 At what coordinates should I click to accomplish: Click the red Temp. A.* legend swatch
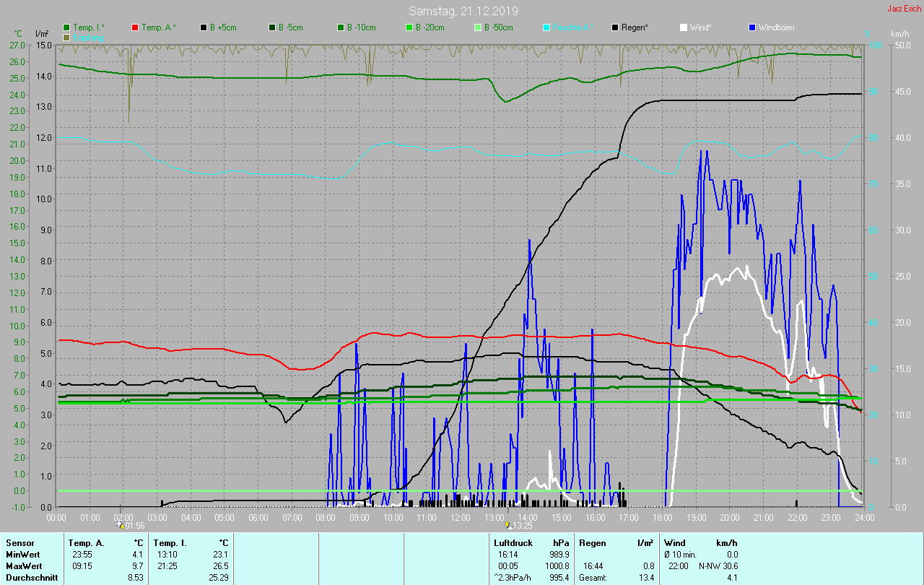pyautogui.click(x=135, y=27)
